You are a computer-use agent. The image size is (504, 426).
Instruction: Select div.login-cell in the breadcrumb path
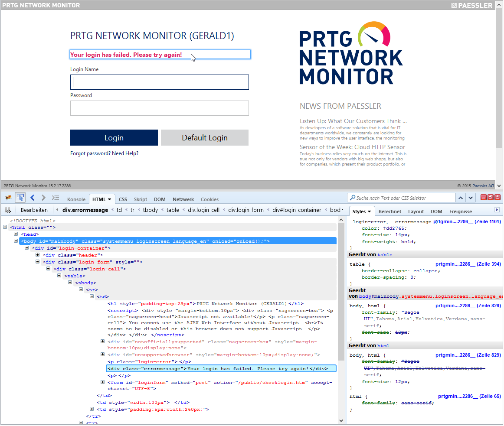pos(203,210)
